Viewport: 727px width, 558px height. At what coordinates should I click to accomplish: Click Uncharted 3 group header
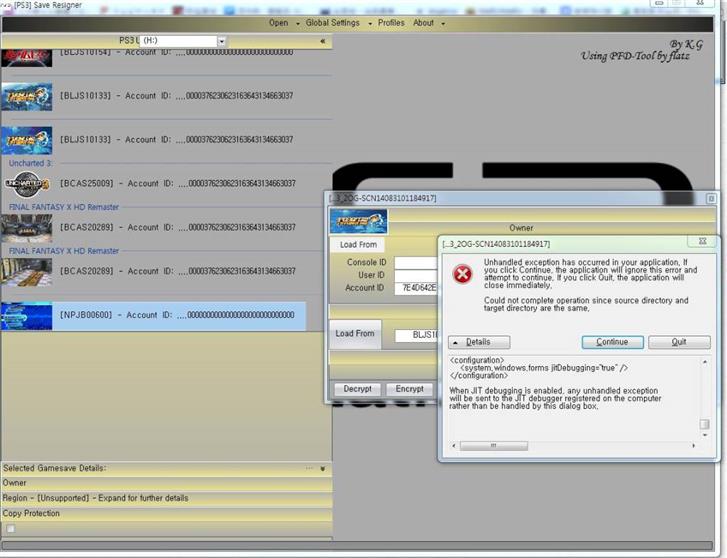click(x=31, y=163)
